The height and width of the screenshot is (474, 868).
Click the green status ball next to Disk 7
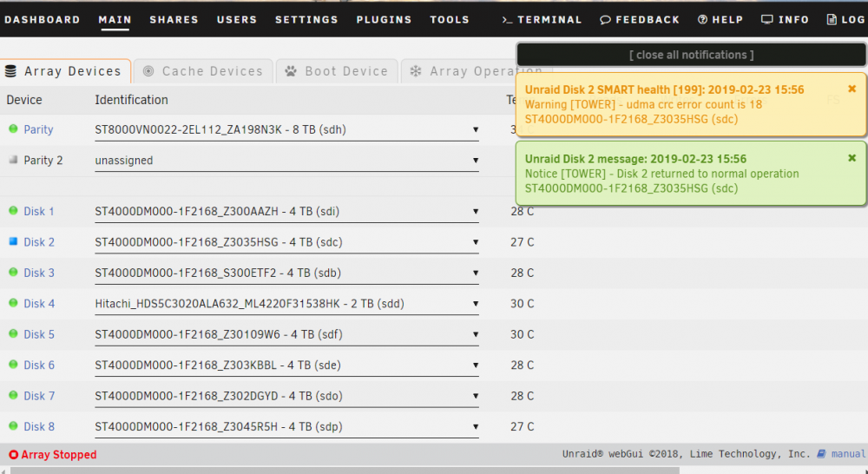(x=13, y=395)
